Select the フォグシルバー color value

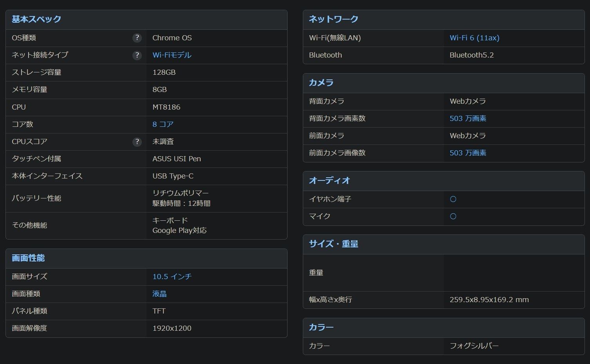point(474,346)
